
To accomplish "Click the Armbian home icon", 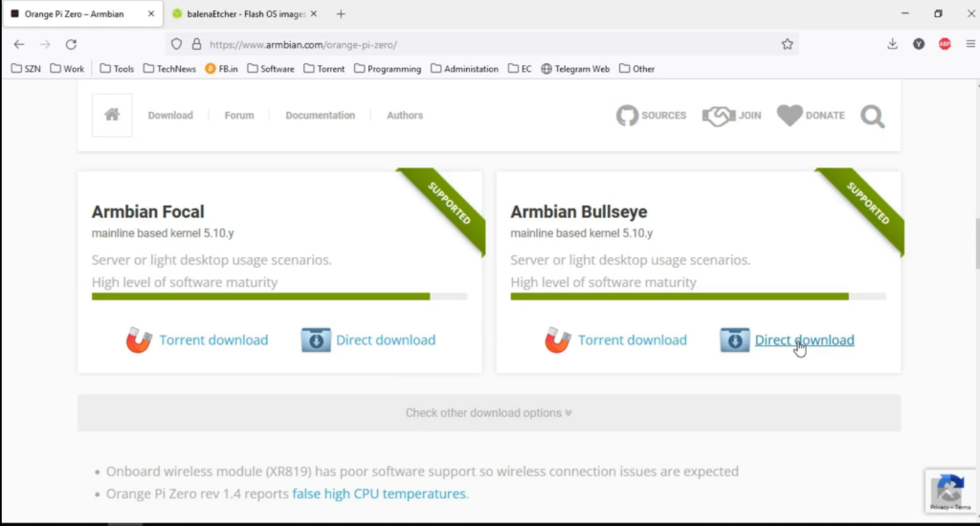I will tap(112, 115).
